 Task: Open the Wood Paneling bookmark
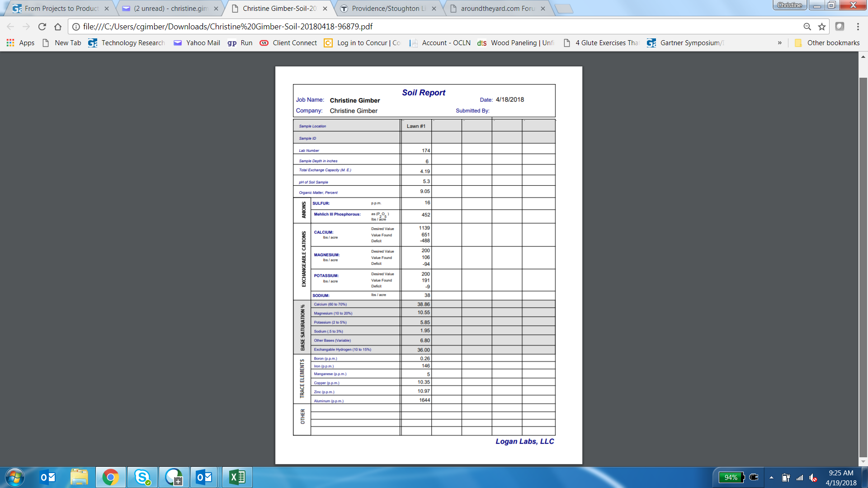pyautogui.click(x=516, y=43)
